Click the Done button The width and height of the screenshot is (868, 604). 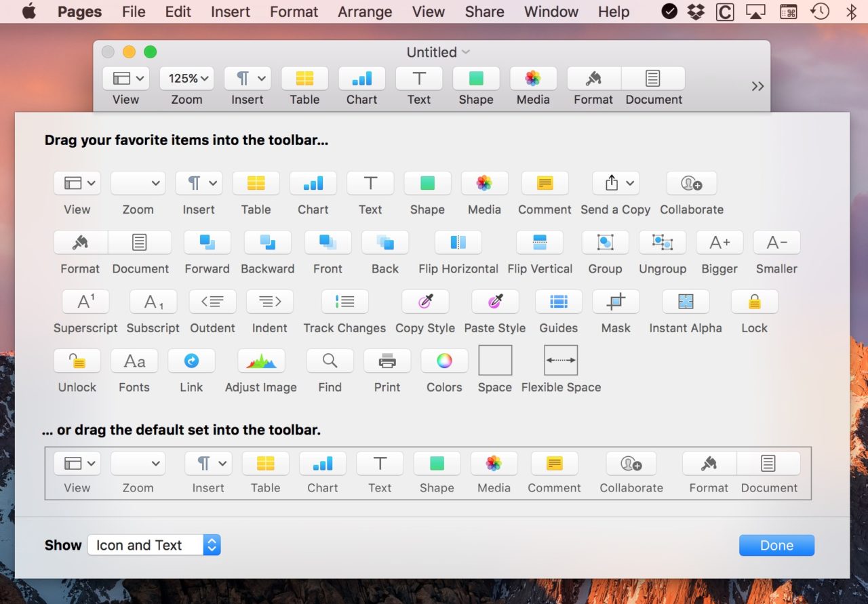[x=776, y=544]
